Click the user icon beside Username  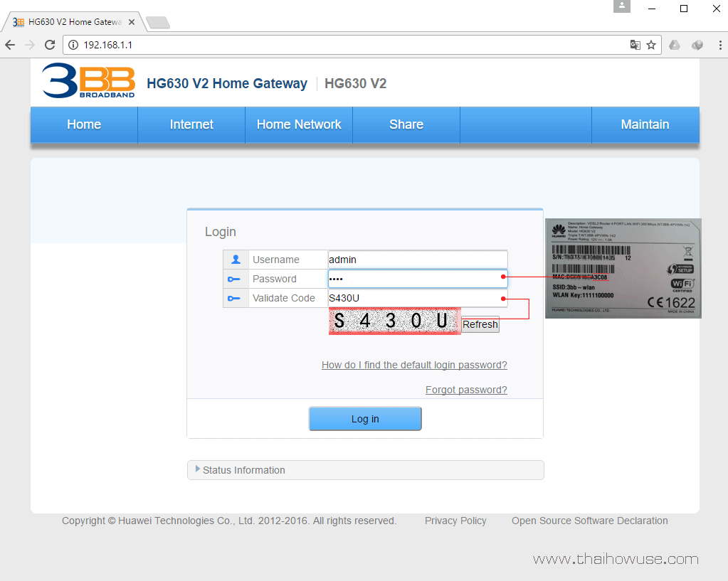click(236, 260)
